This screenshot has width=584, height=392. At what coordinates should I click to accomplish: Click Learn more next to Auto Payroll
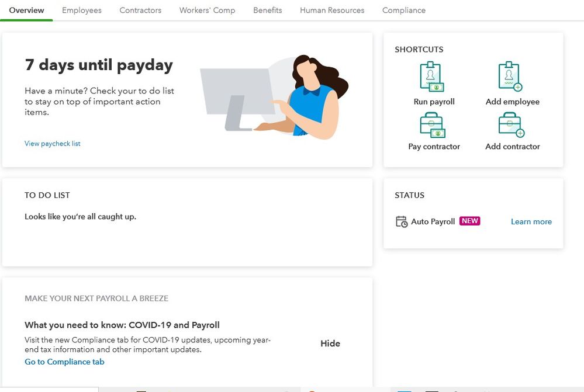[531, 222]
